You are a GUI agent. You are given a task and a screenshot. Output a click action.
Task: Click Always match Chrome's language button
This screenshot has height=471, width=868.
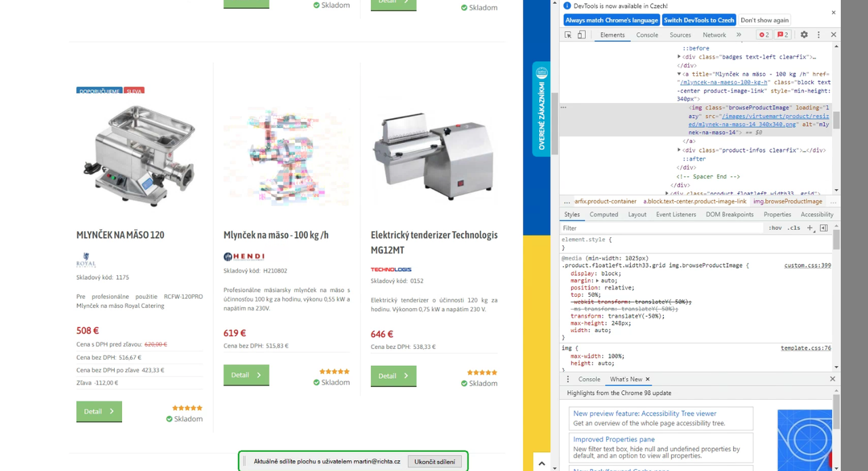[612, 20]
